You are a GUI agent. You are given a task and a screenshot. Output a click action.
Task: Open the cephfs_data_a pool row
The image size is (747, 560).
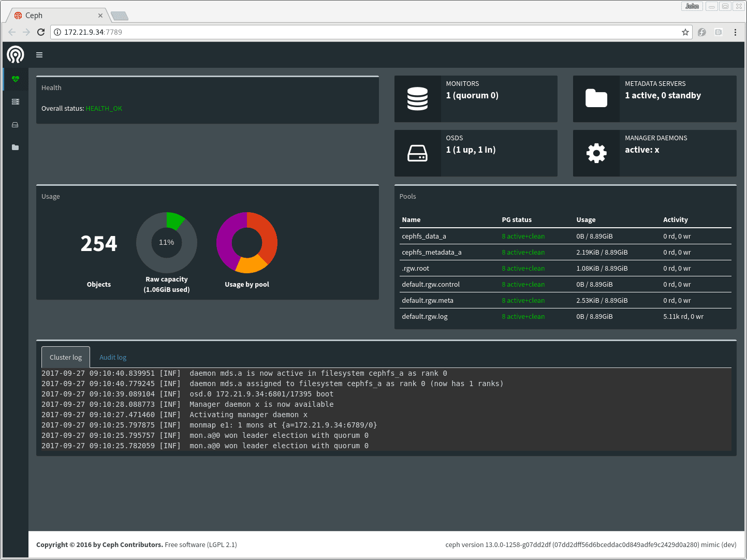[424, 237]
